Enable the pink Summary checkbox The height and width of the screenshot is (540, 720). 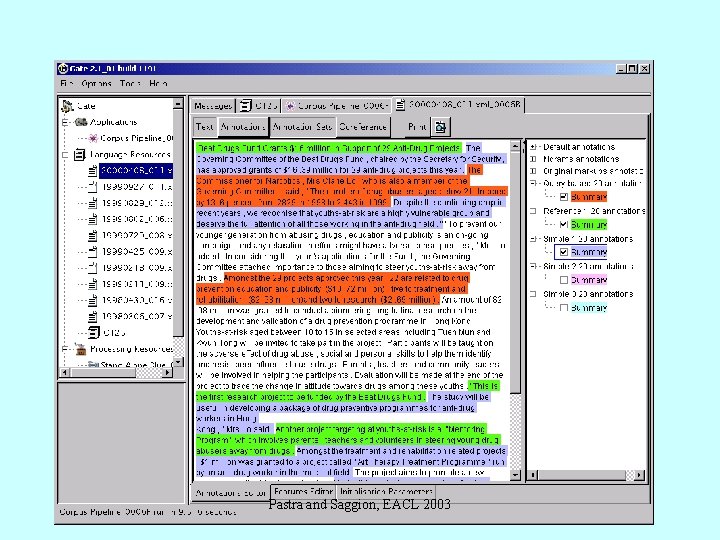[564, 280]
